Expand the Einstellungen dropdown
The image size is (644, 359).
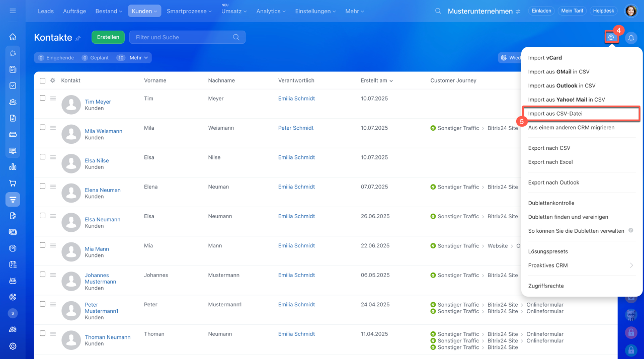(x=315, y=11)
